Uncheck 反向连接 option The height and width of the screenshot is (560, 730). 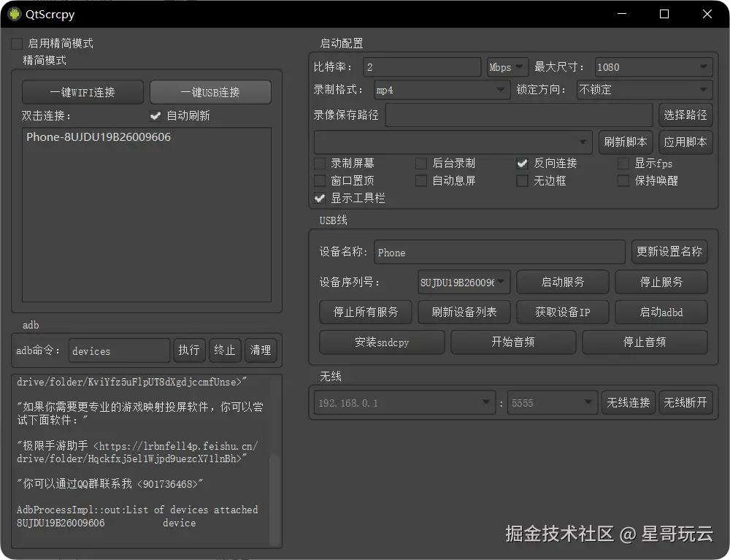pos(523,164)
